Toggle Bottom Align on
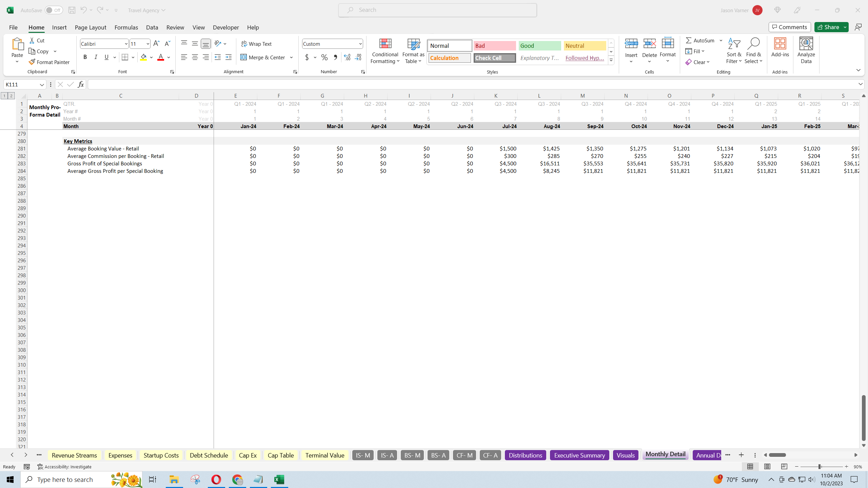The width and height of the screenshot is (868, 488). pyautogui.click(x=206, y=43)
